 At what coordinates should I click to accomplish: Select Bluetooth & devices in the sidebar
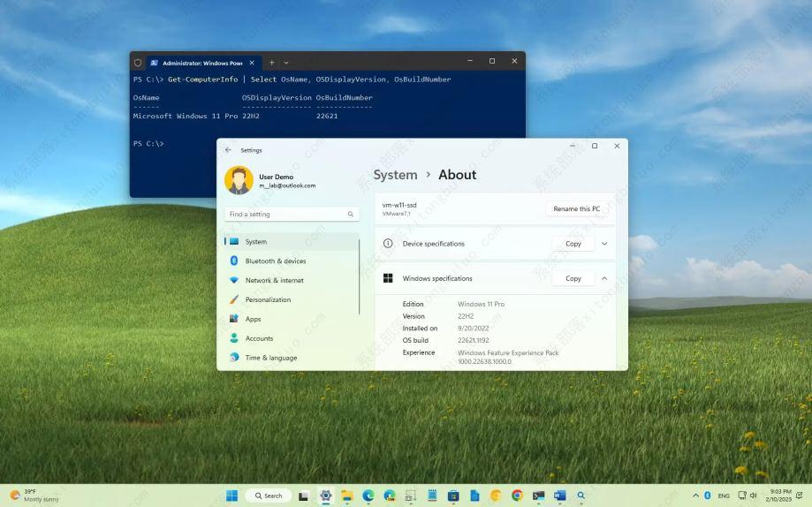(x=275, y=261)
